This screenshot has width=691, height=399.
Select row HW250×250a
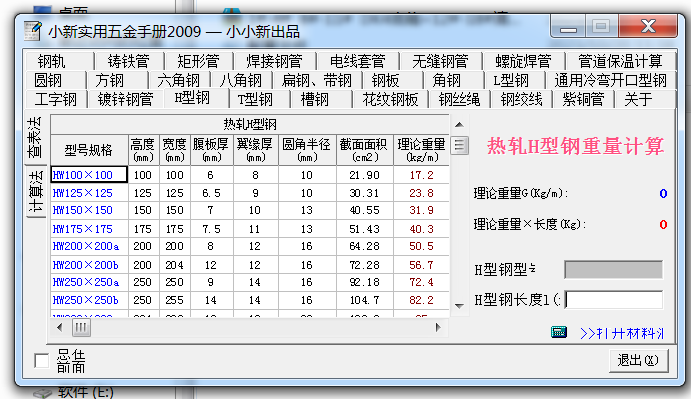pyautogui.click(x=250, y=282)
